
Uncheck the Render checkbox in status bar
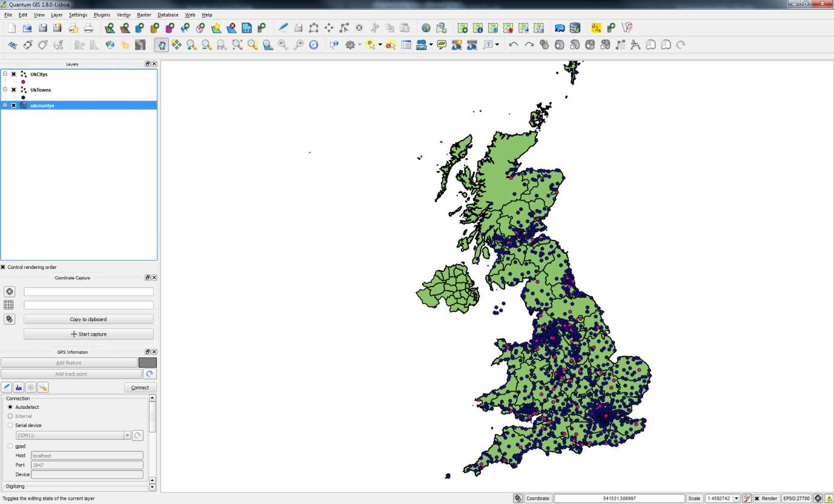(758, 498)
